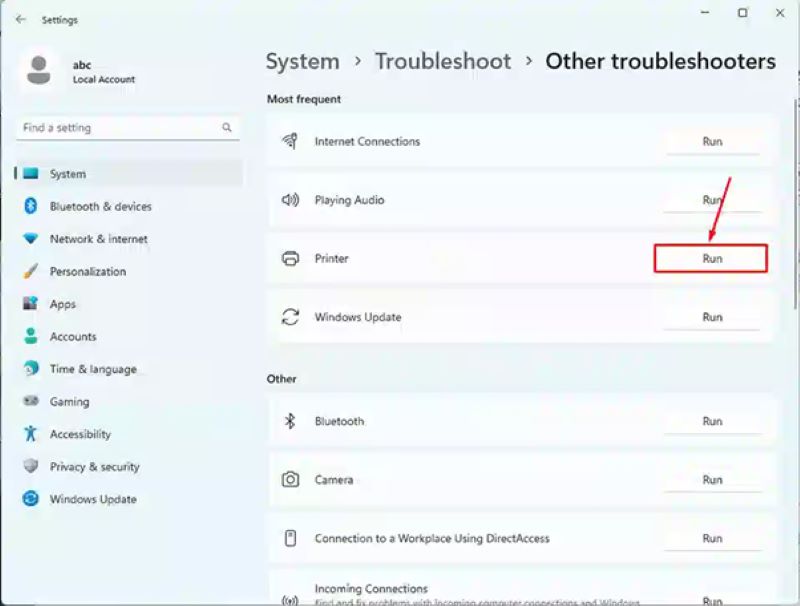Run the Bluetooth troubleshooter
Screen dimensions: 800x606
[x=711, y=421]
